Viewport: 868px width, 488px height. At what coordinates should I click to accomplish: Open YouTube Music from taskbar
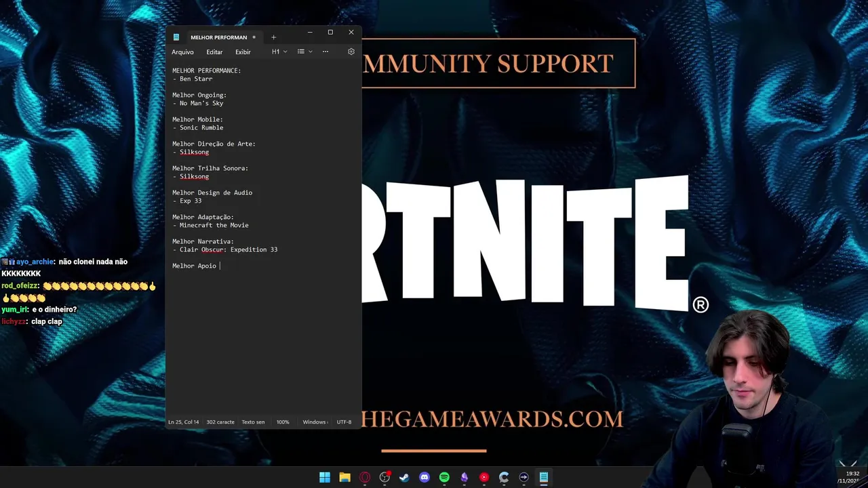[484, 477]
